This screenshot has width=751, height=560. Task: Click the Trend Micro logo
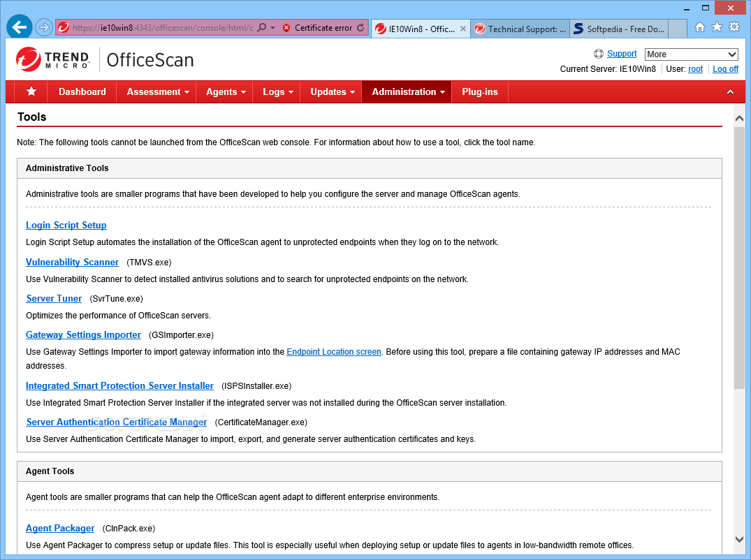pyautogui.click(x=52, y=59)
